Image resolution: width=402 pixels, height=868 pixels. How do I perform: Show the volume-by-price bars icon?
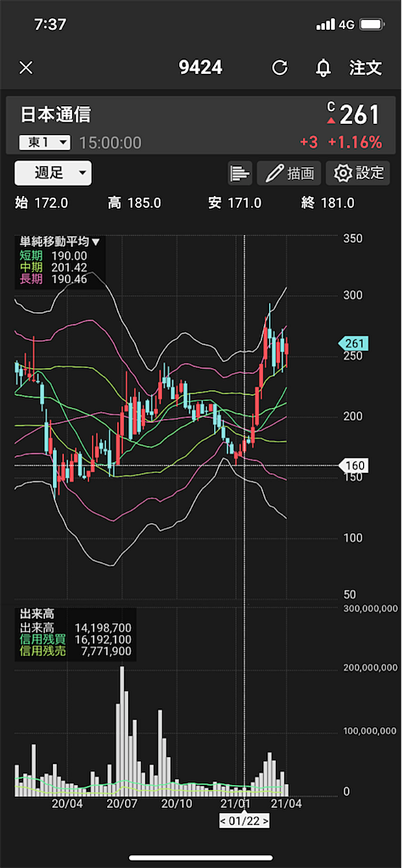tap(240, 173)
